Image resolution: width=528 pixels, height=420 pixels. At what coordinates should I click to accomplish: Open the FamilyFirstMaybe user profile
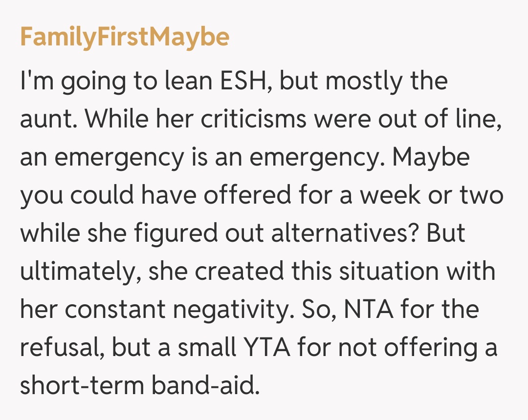coord(125,37)
